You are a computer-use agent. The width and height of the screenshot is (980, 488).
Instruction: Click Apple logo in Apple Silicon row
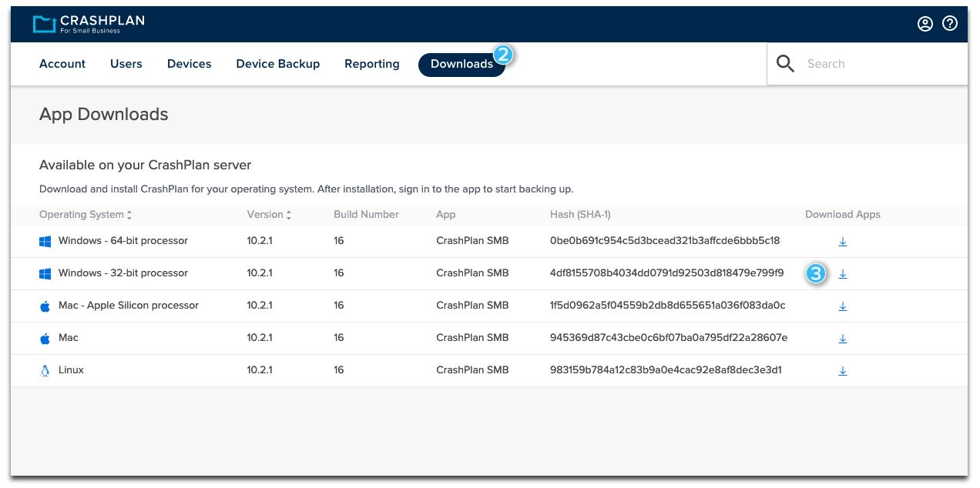45,306
